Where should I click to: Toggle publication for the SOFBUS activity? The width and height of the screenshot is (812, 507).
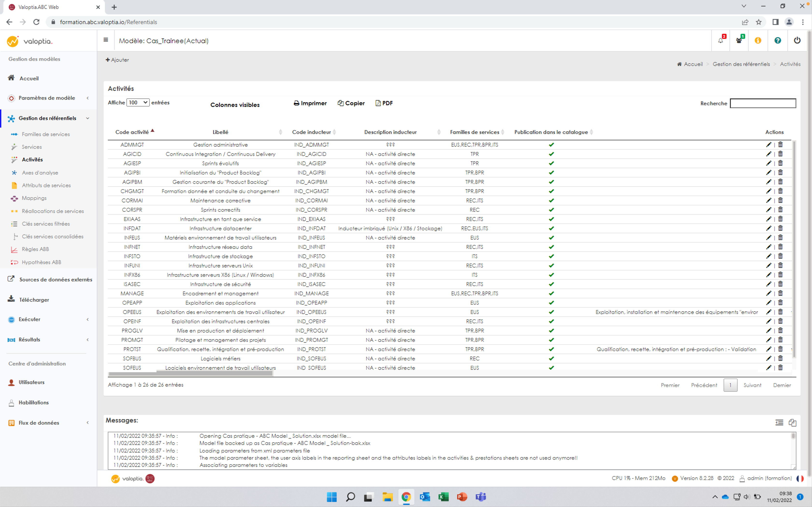(x=551, y=358)
